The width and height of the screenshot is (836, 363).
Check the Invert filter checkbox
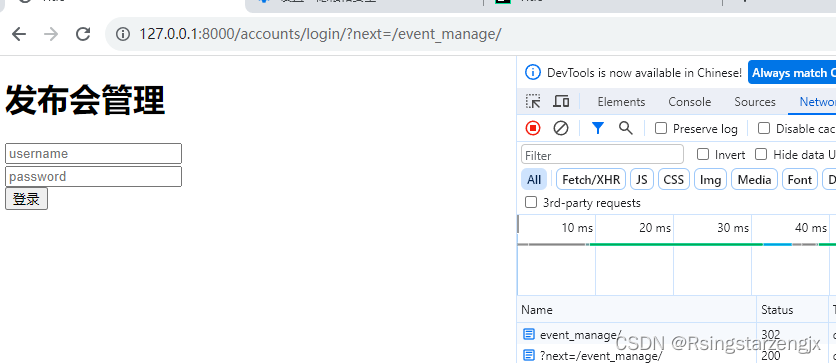click(x=703, y=155)
